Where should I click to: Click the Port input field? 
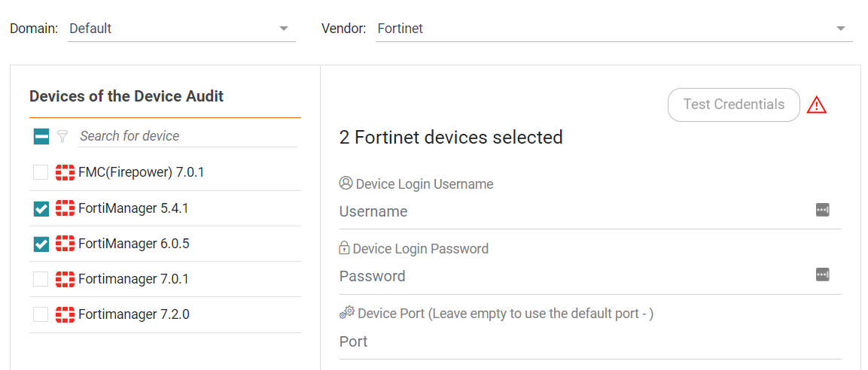[x=590, y=341]
